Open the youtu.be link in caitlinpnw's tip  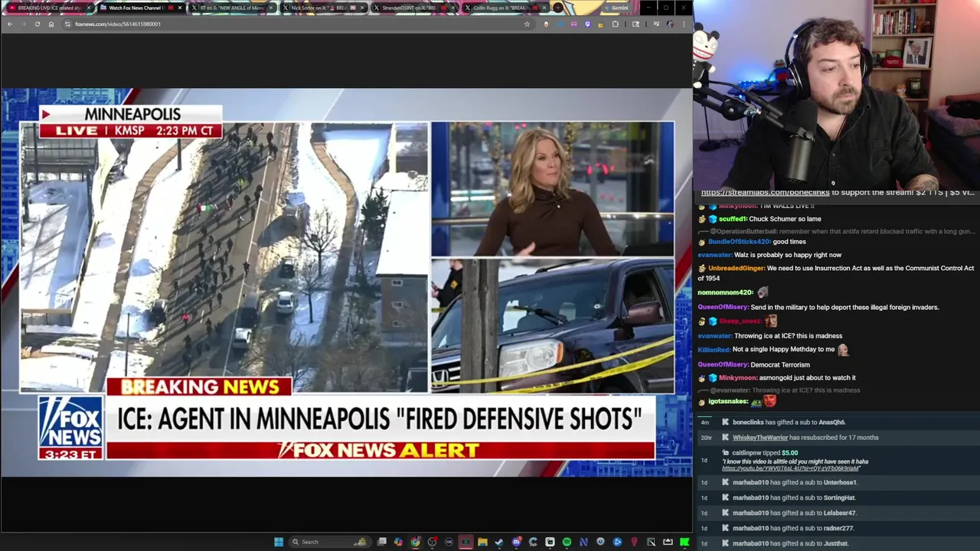(x=790, y=468)
